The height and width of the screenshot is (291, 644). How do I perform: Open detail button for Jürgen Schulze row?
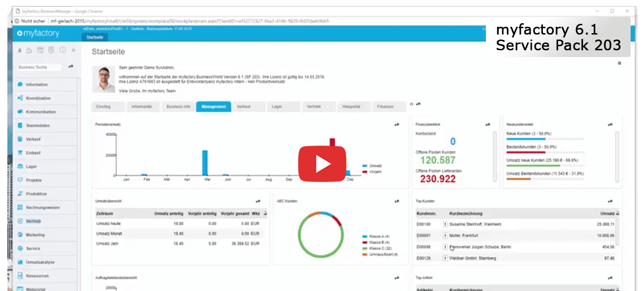[x=445, y=247]
